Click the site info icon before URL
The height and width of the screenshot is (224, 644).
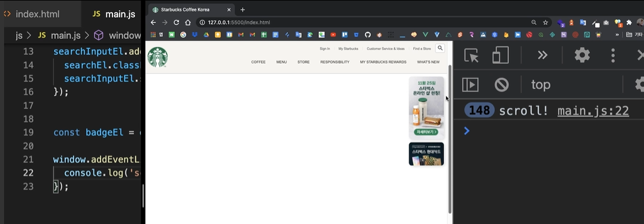[x=203, y=22]
